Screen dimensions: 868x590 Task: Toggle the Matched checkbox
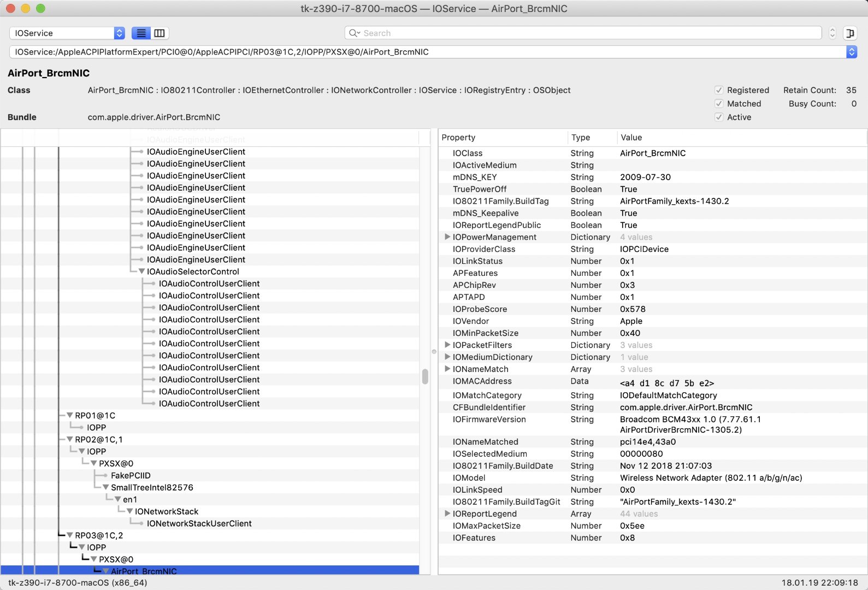pyautogui.click(x=719, y=104)
